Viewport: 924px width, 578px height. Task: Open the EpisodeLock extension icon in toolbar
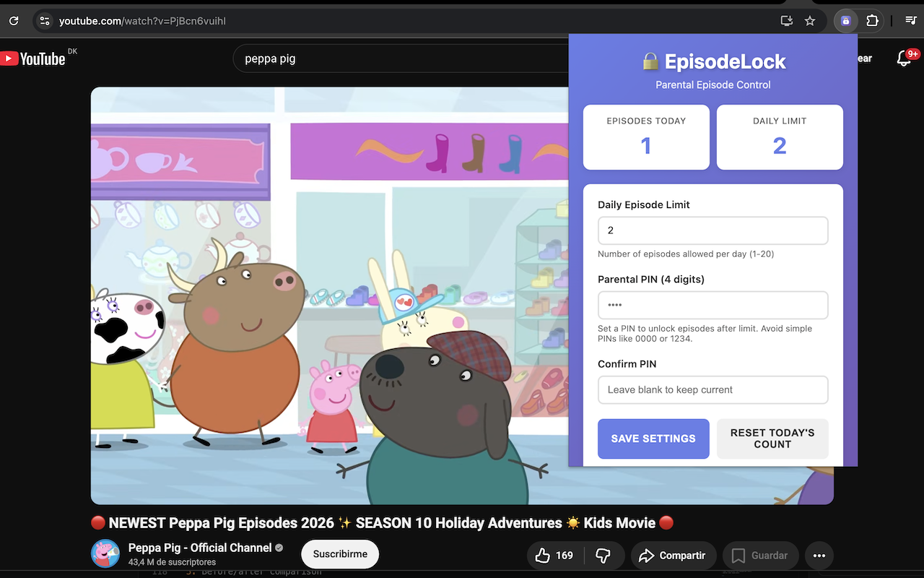845,21
